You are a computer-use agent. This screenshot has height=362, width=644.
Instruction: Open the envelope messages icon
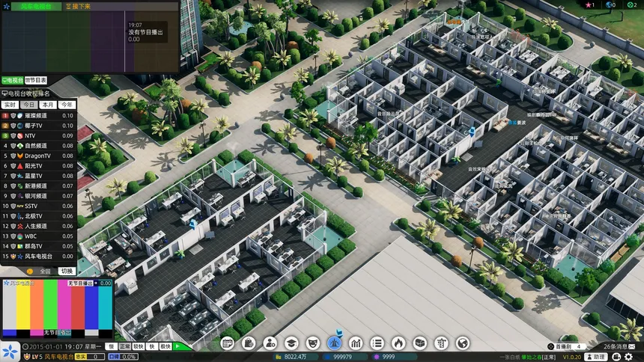click(632, 346)
